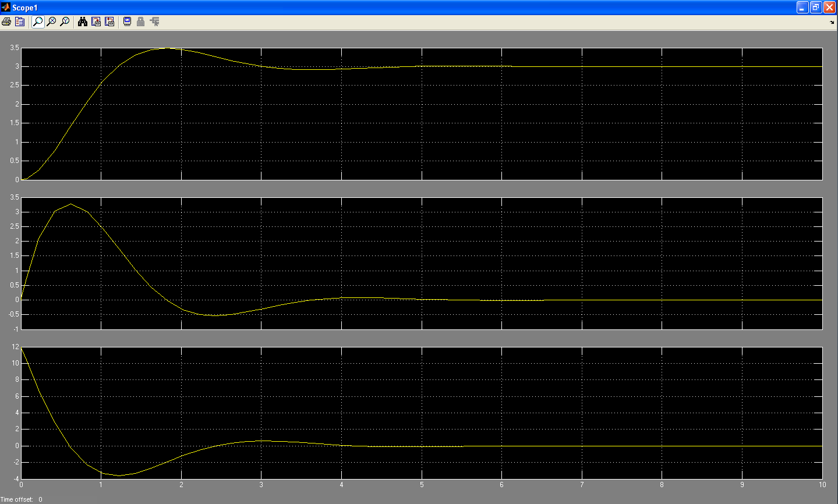Minimize the Scope1 window
838x504 pixels.
tap(802, 8)
